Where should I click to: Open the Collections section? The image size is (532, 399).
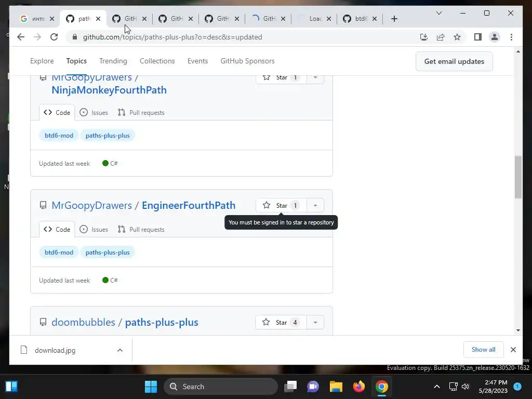point(157,61)
